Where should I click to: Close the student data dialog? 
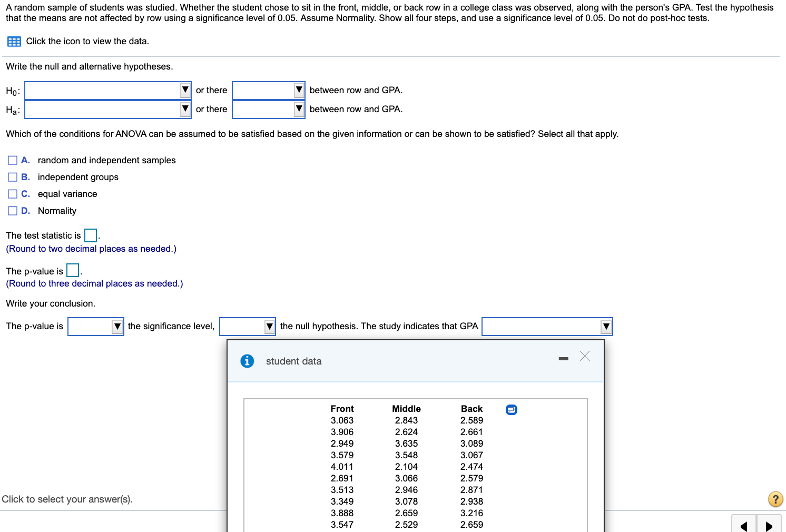tap(584, 356)
